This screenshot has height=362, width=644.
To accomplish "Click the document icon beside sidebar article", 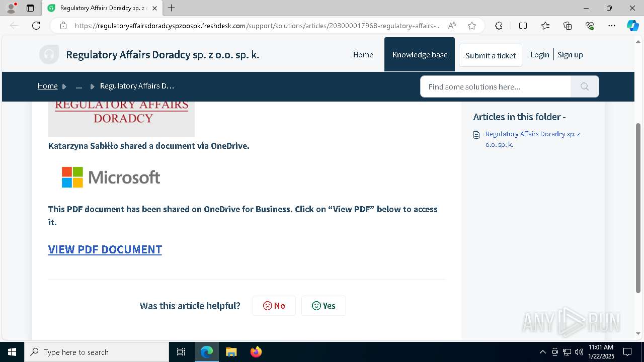I will click(476, 135).
